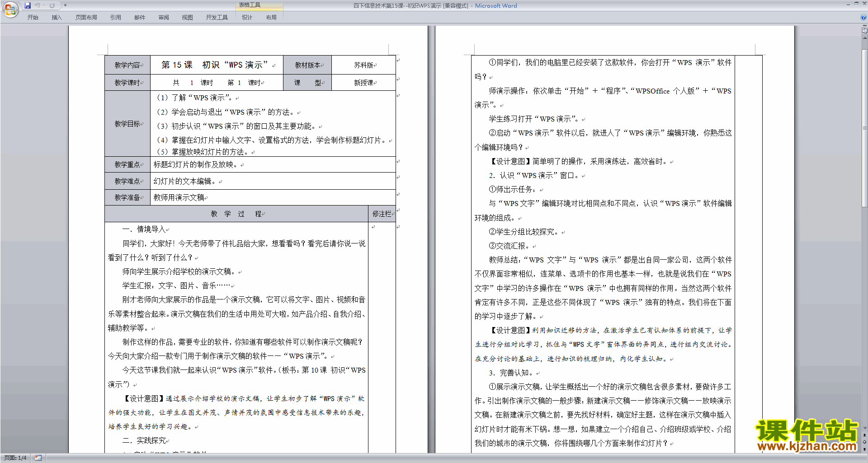This screenshot has width=868, height=463.
Task: Click the line ③交流汇报
Action: click(509, 246)
